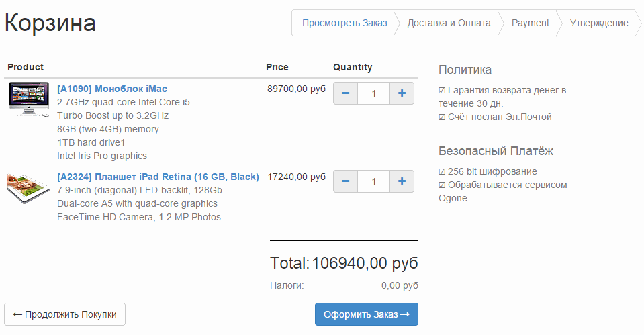The image size is (644, 335).
Task: Go to the Доставка и Оплата step
Action: coord(449,23)
